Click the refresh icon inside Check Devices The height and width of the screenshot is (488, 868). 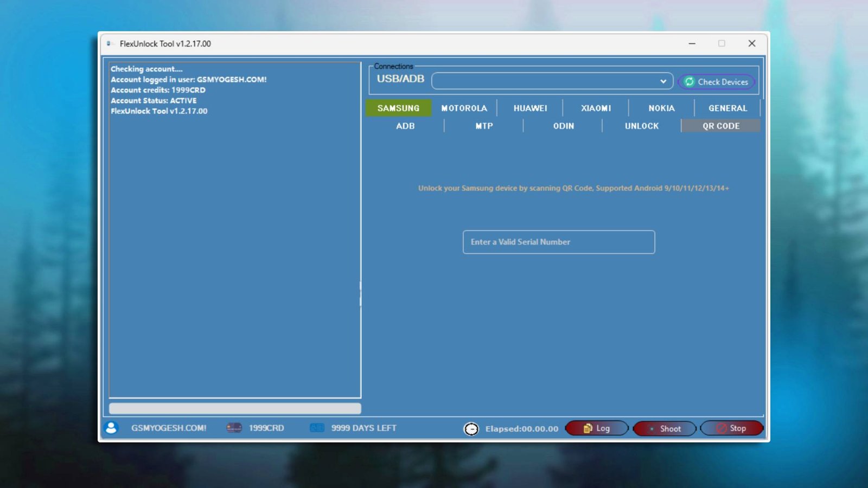click(x=689, y=82)
